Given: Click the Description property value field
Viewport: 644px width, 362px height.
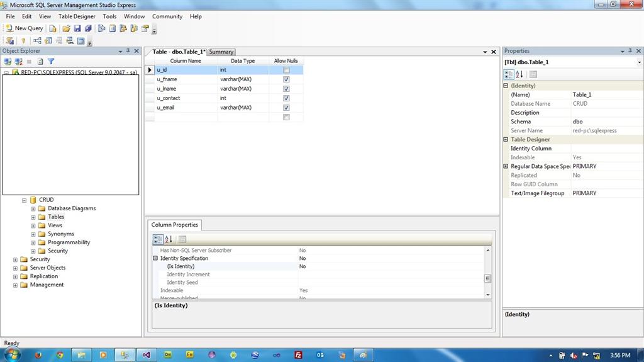Looking at the screenshot, I should (607, 113).
